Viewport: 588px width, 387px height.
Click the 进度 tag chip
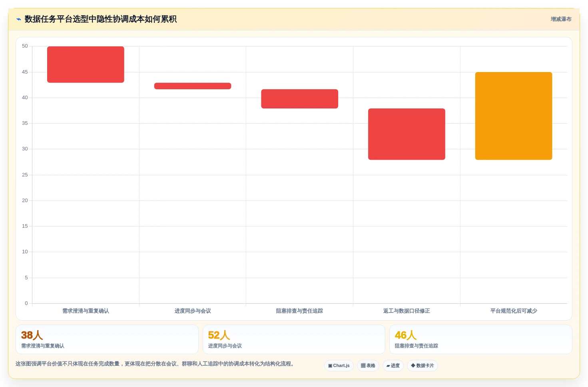click(393, 366)
